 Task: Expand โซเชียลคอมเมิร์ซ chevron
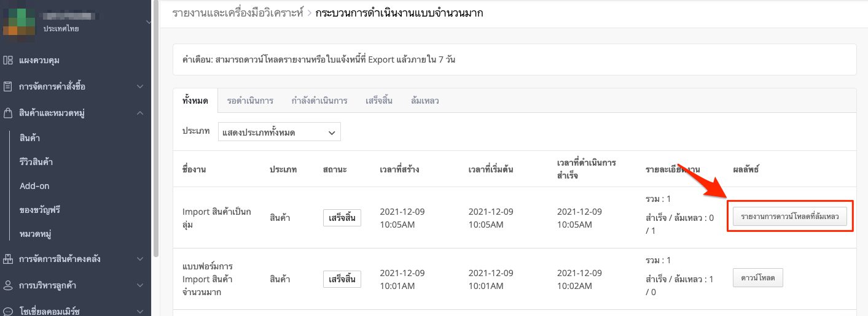(x=140, y=311)
